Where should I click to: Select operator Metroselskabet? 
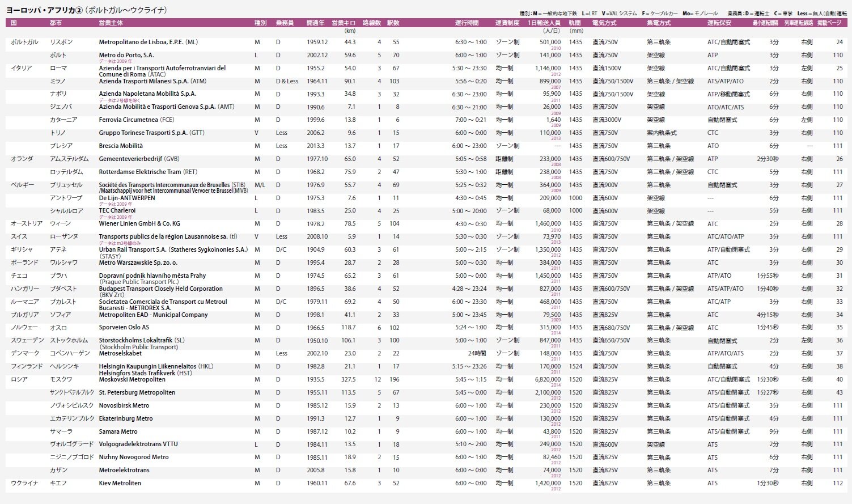pos(120,353)
